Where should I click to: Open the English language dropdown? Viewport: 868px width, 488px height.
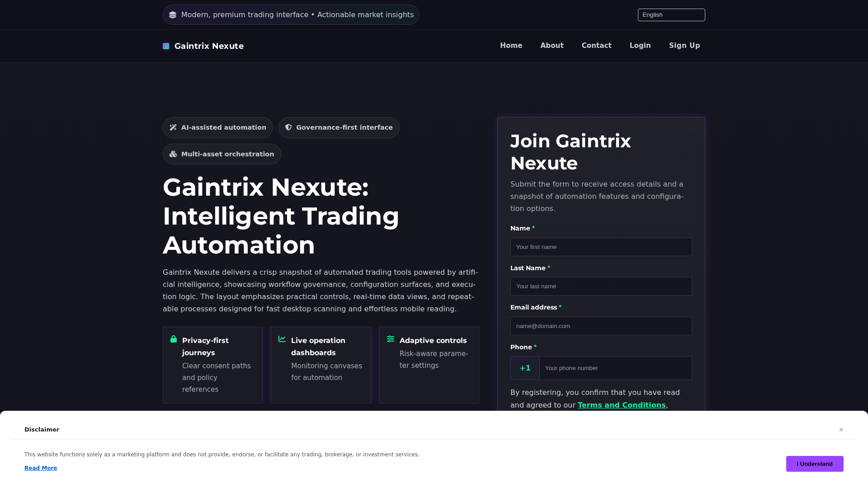[671, 15]
